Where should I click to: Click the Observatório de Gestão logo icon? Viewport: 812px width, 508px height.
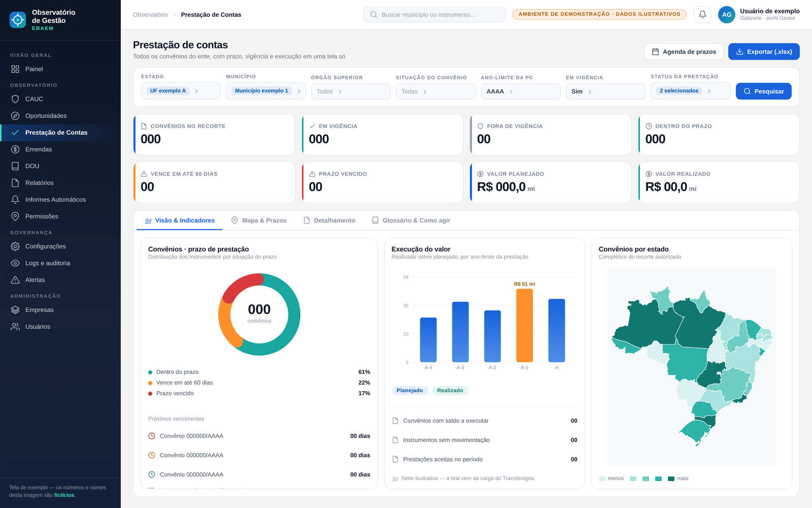coord(18,20)
